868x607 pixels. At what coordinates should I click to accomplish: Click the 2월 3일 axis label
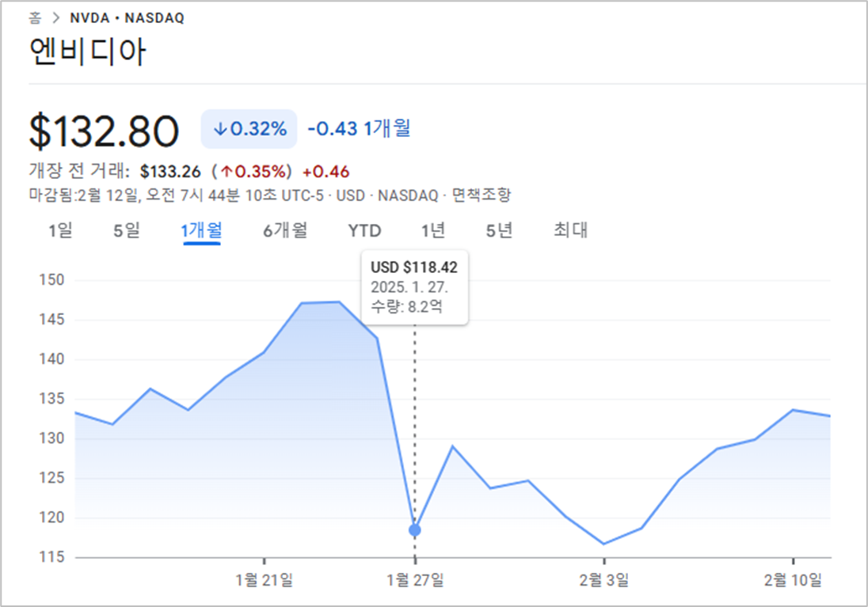pos(604,580)
